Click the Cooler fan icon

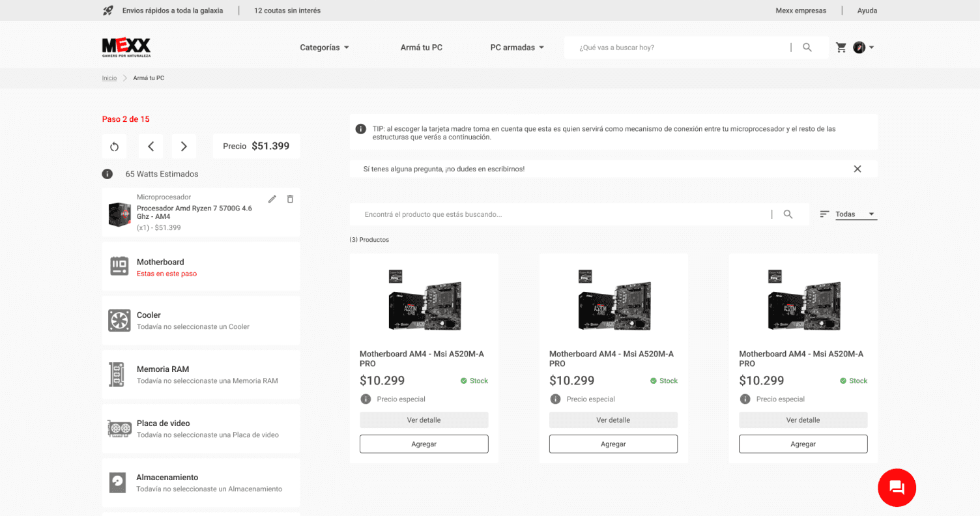tap(119, 320)
